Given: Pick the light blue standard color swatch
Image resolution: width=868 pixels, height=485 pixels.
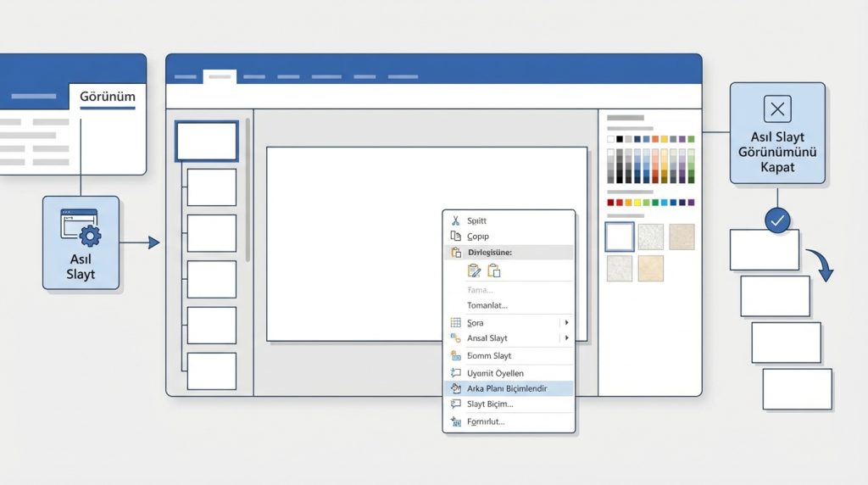Looking at the screenshot, I should (x=665, y=203).
